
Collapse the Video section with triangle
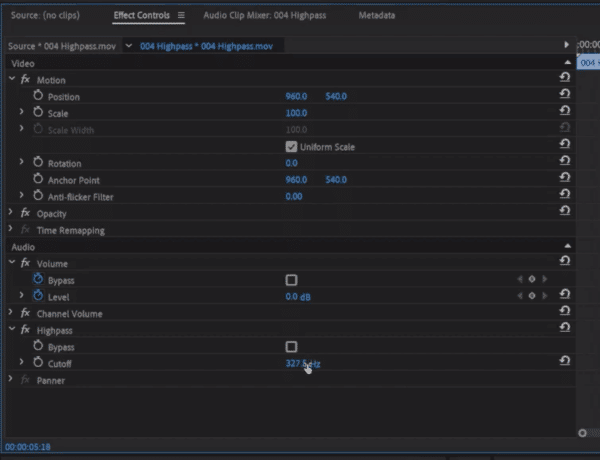point(567,63)
